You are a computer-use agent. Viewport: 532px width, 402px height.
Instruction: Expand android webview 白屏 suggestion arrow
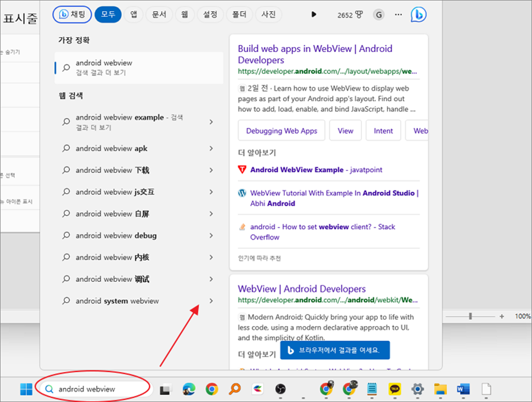click(211, 214)
